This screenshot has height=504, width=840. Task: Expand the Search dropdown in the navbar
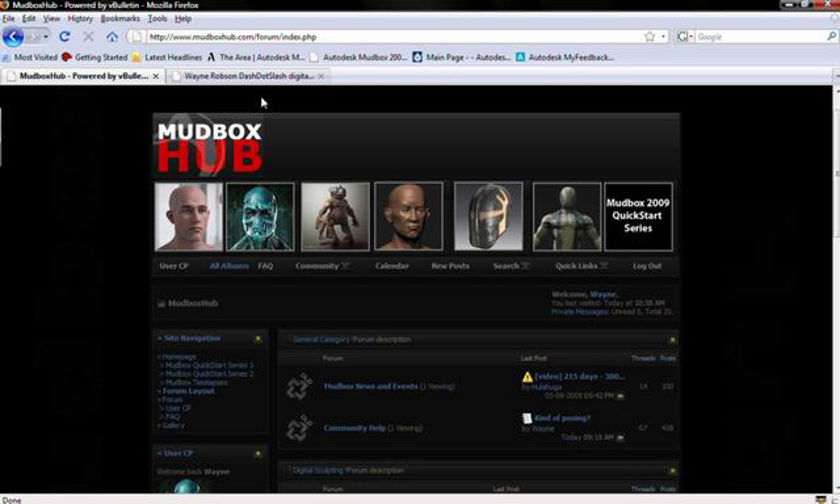(525, 266)
